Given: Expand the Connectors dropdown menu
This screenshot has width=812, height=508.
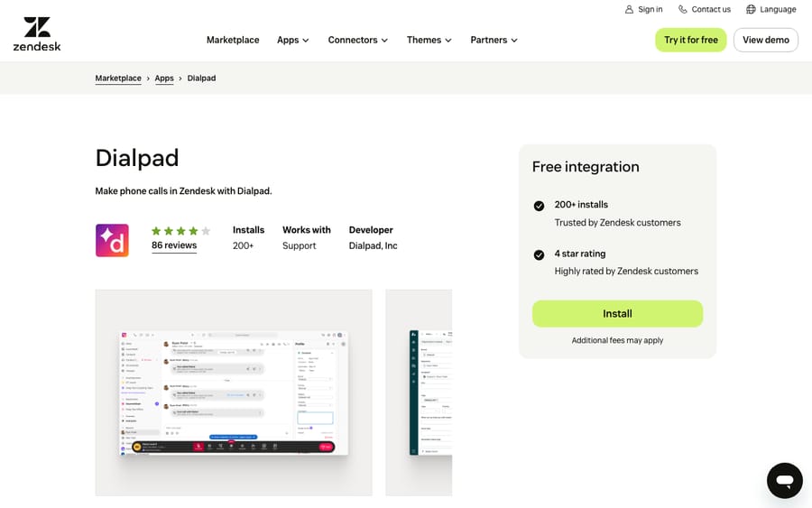Looking at the screenshot, I should 357,40.
